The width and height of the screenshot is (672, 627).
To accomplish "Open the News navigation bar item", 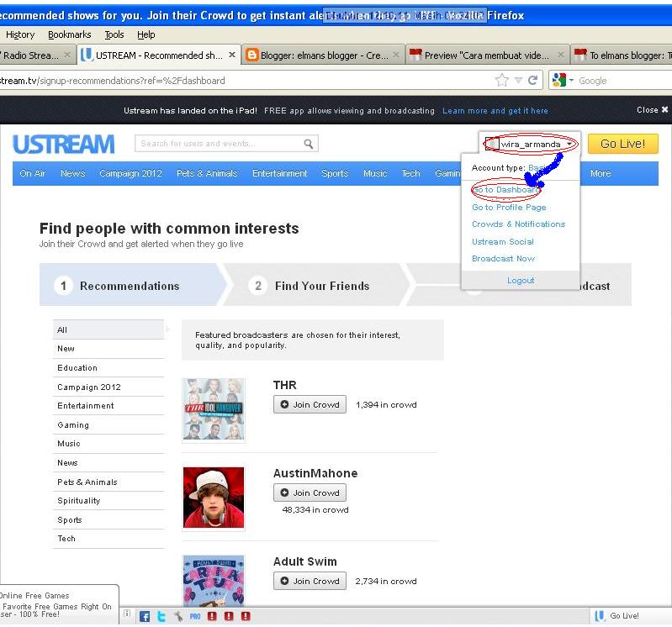I will tap(73, 173).
